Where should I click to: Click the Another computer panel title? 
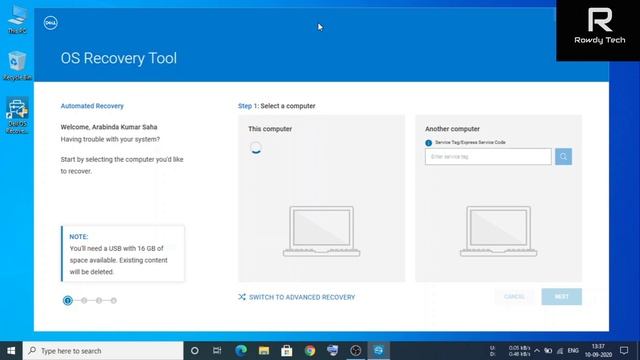[452, 129]
